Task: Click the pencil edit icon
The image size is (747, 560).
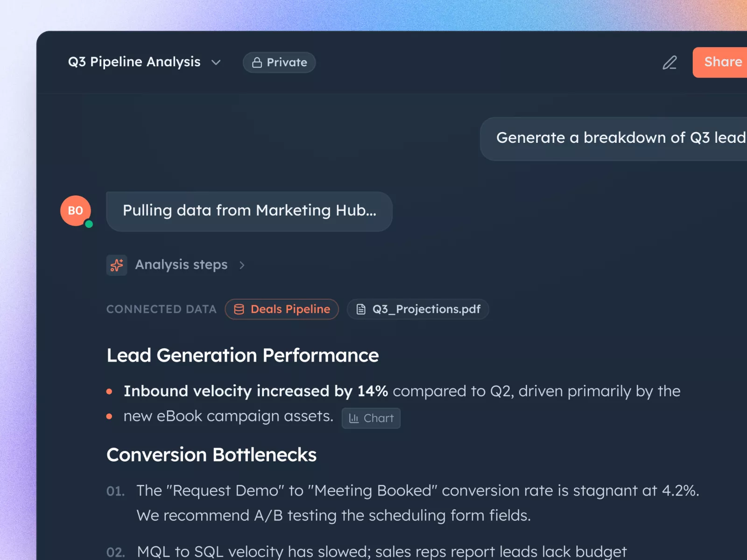Action: tap(669, 63)
